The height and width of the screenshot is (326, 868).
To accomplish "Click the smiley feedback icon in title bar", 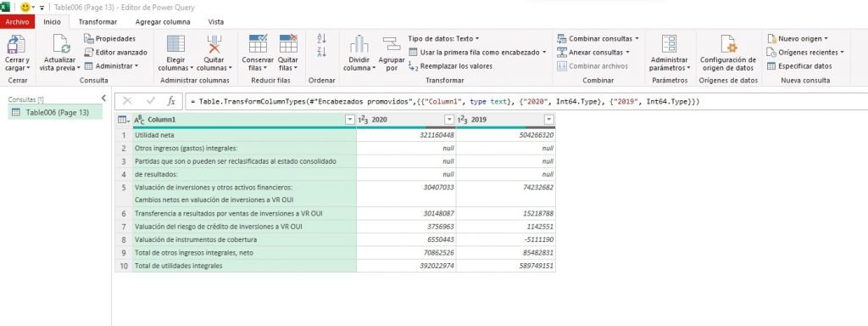I will tap(25, 8).
